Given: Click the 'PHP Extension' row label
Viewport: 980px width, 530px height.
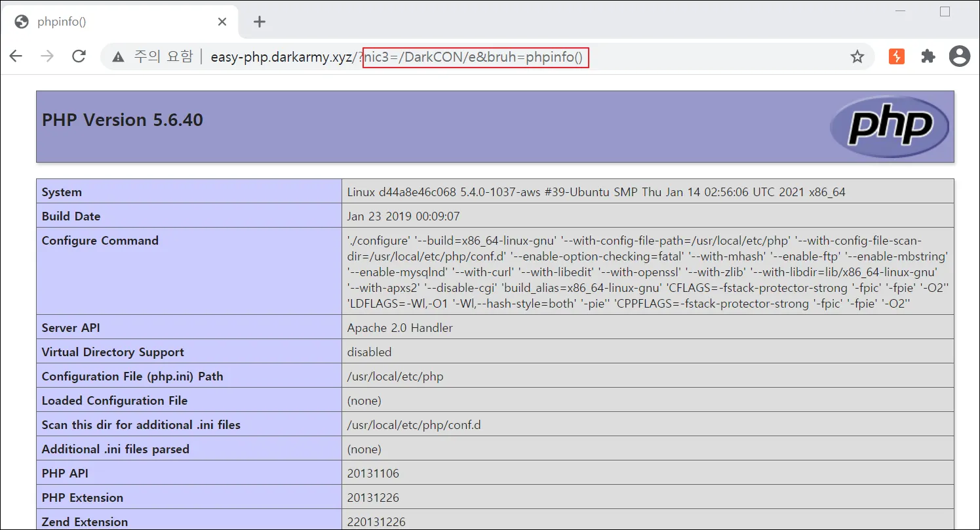Looking at the screenshot, I should (x=83, y=498).
